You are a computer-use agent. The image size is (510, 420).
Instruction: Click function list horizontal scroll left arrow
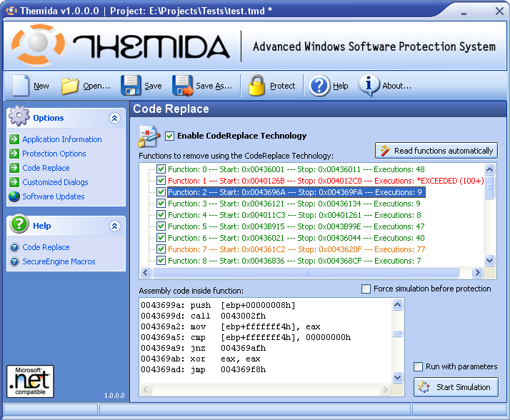pyautogui.click(x=146, y=272)
